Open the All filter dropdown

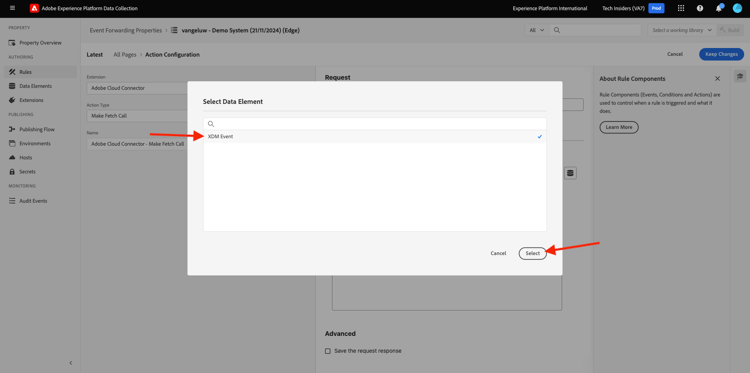click(537, 30)
